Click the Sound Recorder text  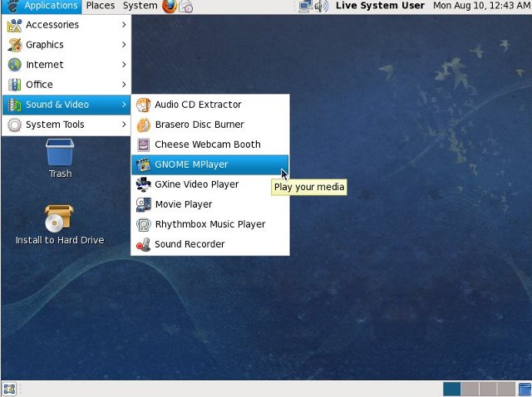tap(190, 244)
